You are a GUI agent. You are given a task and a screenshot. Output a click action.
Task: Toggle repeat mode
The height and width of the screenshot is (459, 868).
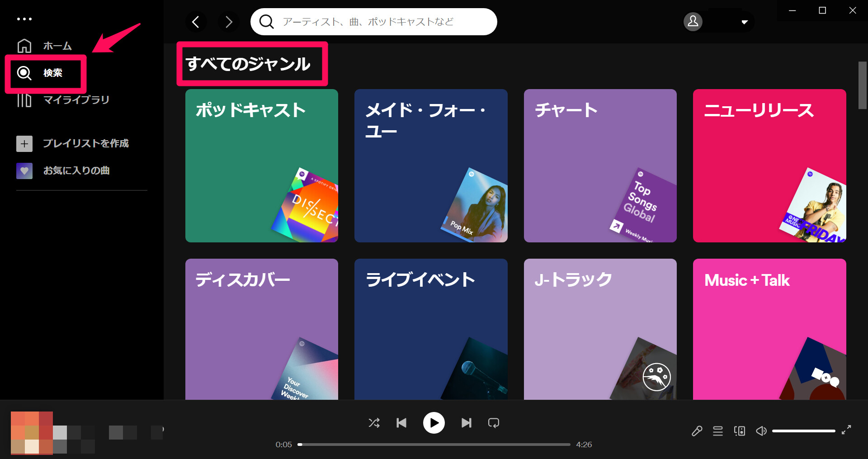[494, 423]
